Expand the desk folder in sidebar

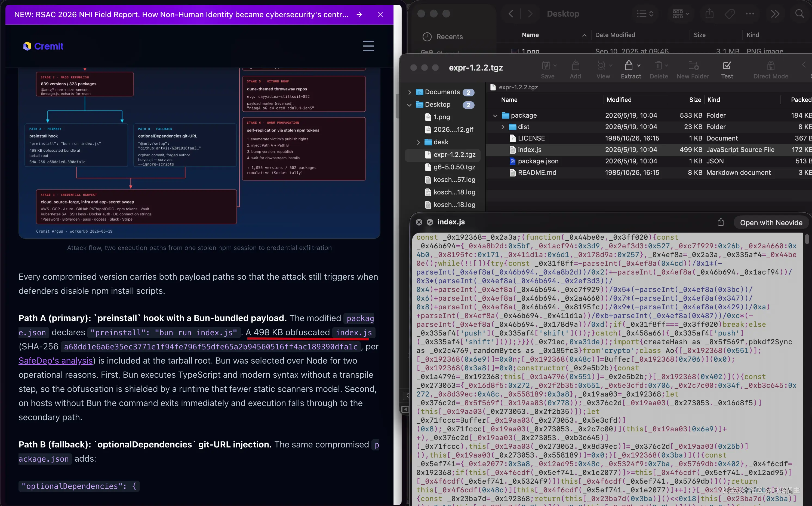tap(419, 142)
